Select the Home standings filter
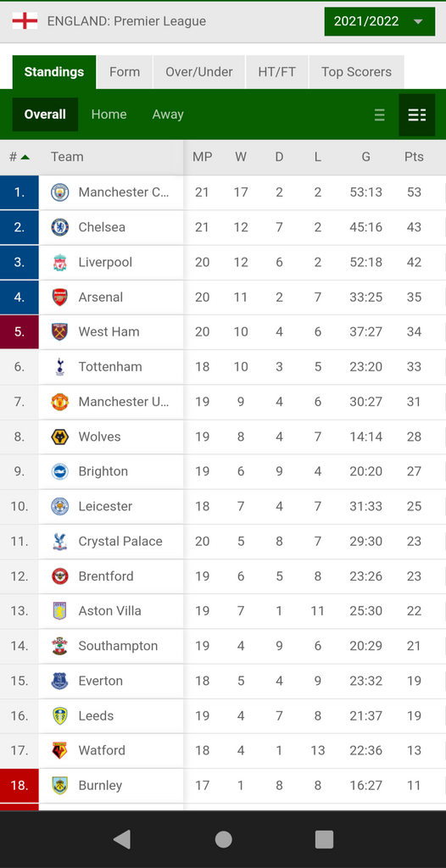The image size is (446, 868). pos(109,114)
